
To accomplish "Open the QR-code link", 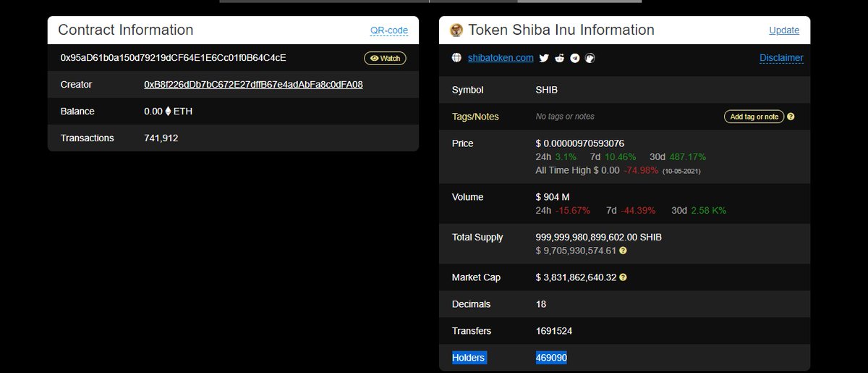I will (x=389, y=30).
